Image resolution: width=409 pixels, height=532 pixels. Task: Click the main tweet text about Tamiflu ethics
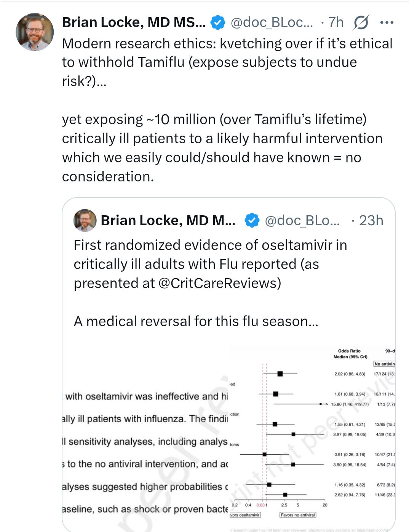pyautogui.click(x=227, y=110)
